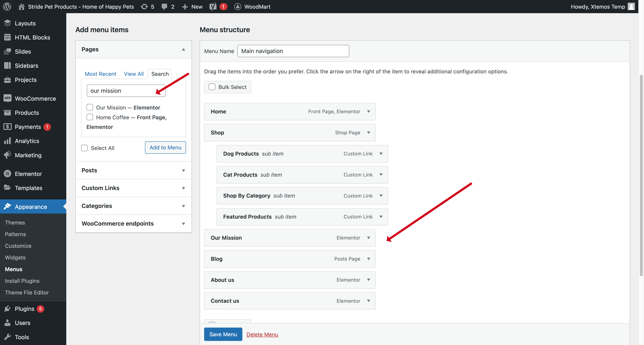Click the Payments dollar icon

click(8, 127)
